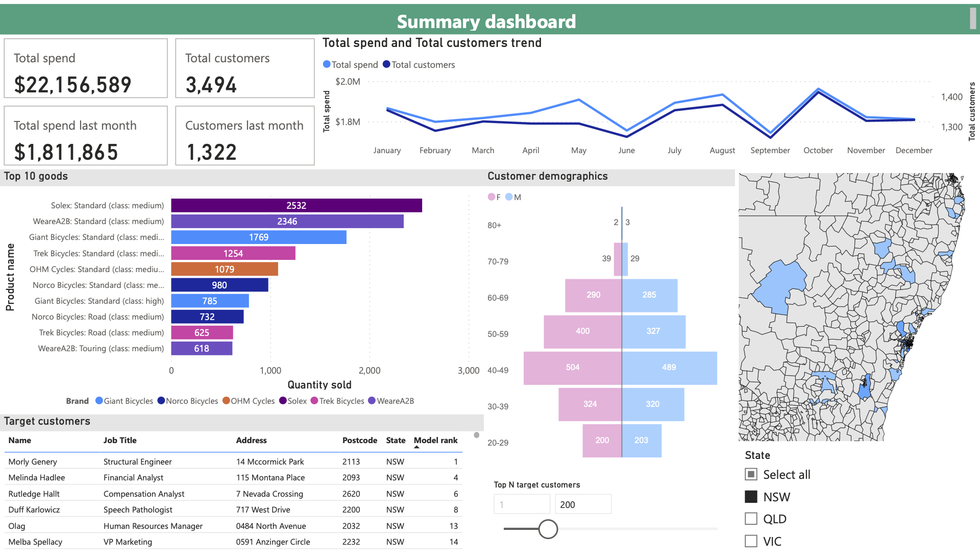Select Total customers legend marker in trend chart

[386, 64]
